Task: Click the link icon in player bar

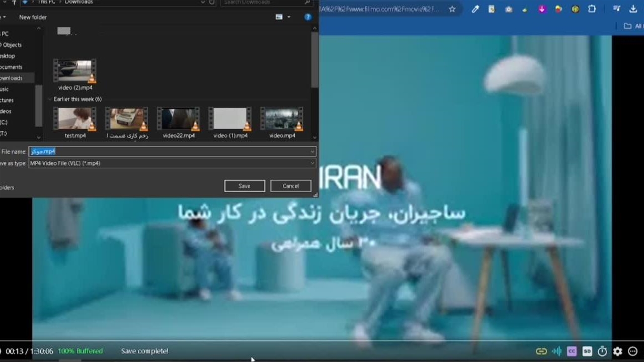Action: click(x=541, y=351)
